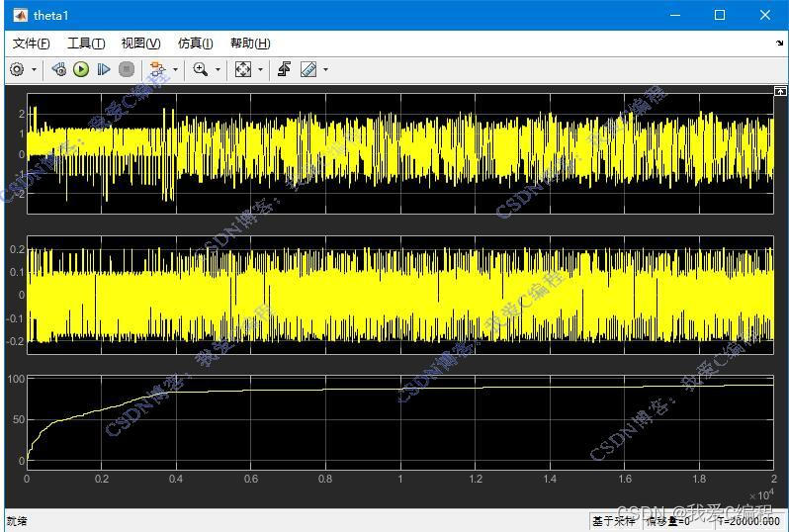789x532 pixels.
Task: Expand the highlight block dropdown arrow
Action: click(175, 69)
